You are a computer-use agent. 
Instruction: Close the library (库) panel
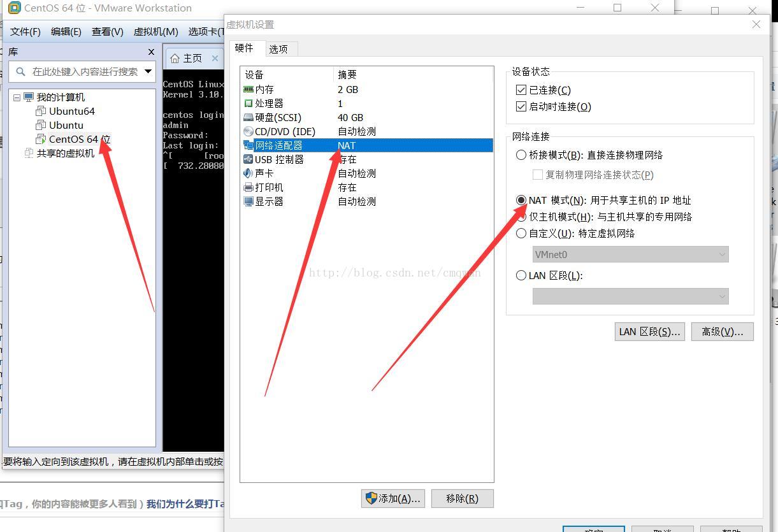[151, 52]
